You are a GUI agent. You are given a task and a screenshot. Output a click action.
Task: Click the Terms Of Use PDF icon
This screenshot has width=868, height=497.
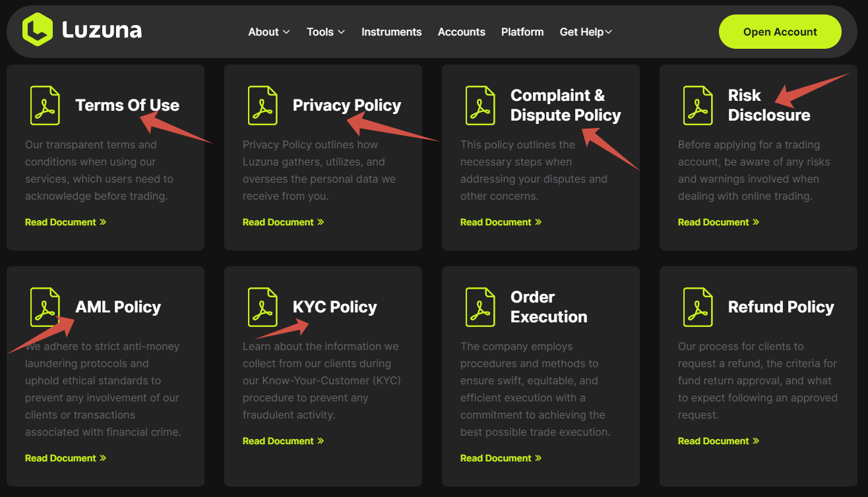(45, 105)
